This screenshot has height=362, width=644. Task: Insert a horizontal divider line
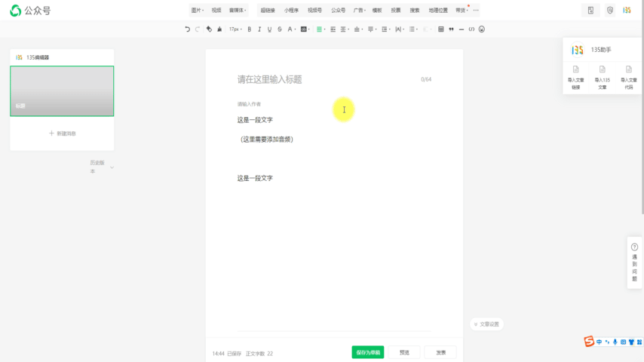coord(462,29)
